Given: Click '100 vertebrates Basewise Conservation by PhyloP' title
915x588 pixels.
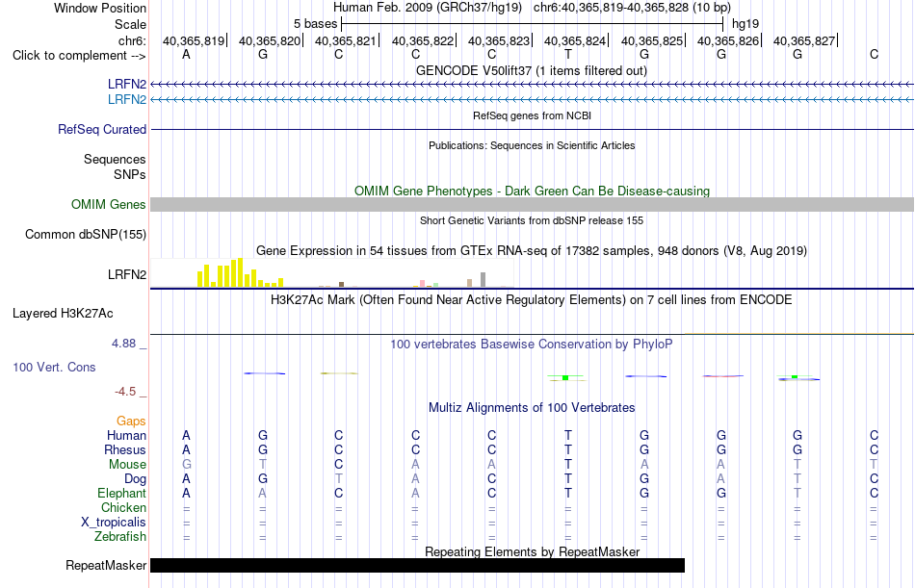Looking at the screenshot, I should (x=532, y=345).
